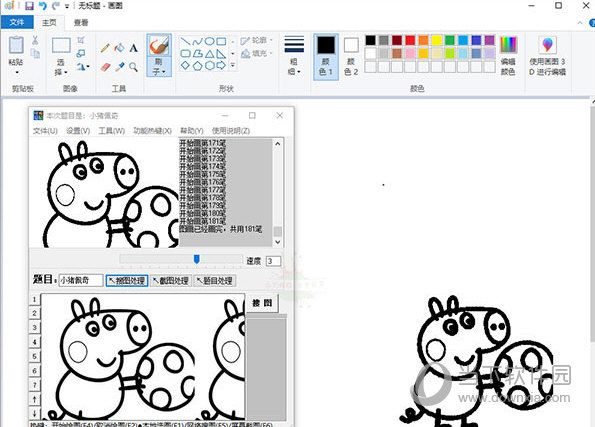Open the Rotate dropdown in image group
This screenshot has width=595, height=427.
(82, 67)
